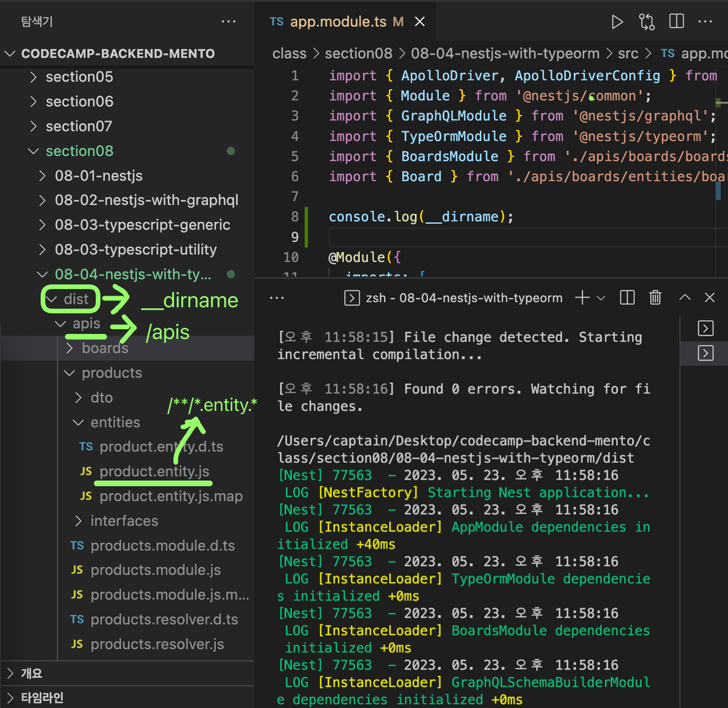Click the TS file icon on tab
This screenshot has height=708, width=728.
277,21
